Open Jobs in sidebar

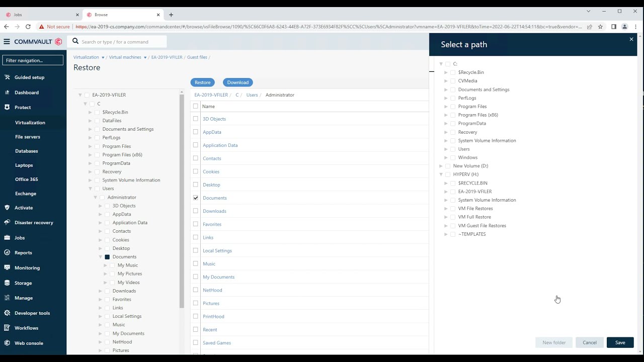20,238
